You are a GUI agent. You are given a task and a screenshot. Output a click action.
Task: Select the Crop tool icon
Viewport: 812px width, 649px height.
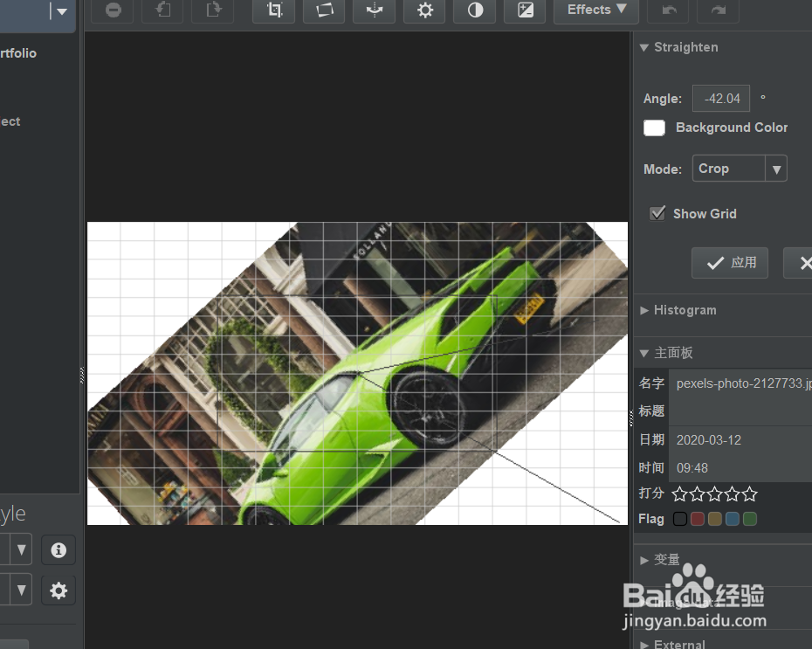[x=274, y=10]
